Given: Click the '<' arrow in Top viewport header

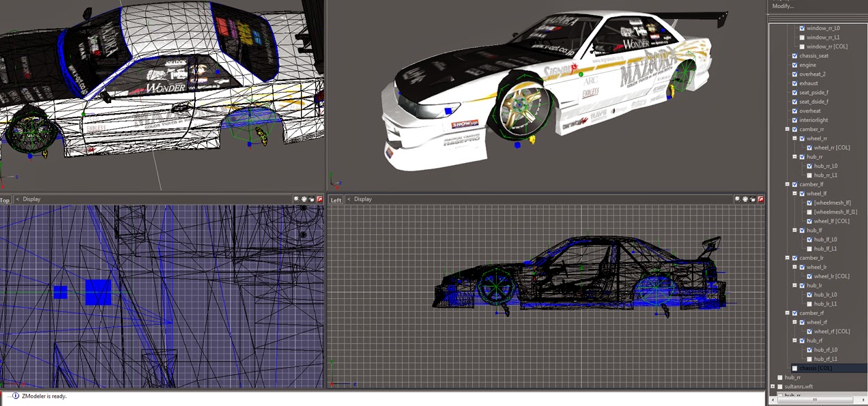Looking at the screenshot, I should click(x=18, y=199).
